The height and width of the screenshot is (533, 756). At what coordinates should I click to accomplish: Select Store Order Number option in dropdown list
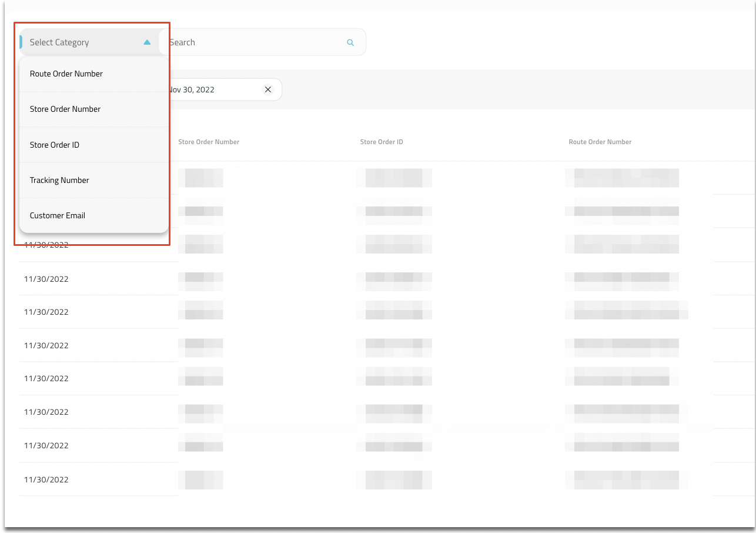click(x=65, y=109)
